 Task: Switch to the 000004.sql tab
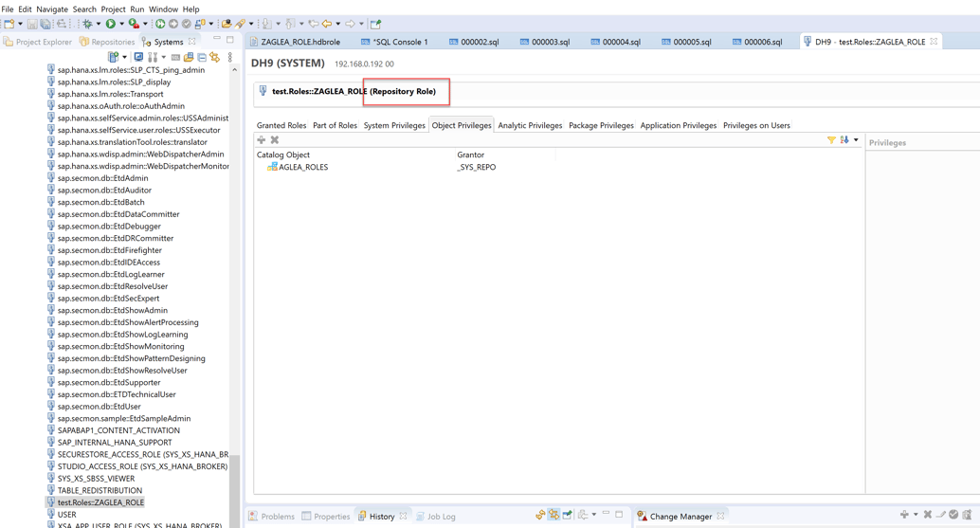(x=616, y=42)
